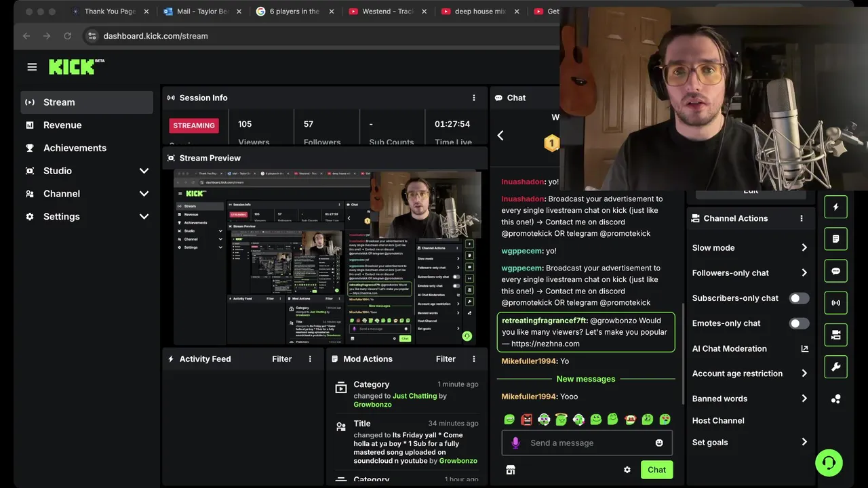Click the camera channel actions sidebar icon
The height and width of the screenshot is (488, 868).
835,335
